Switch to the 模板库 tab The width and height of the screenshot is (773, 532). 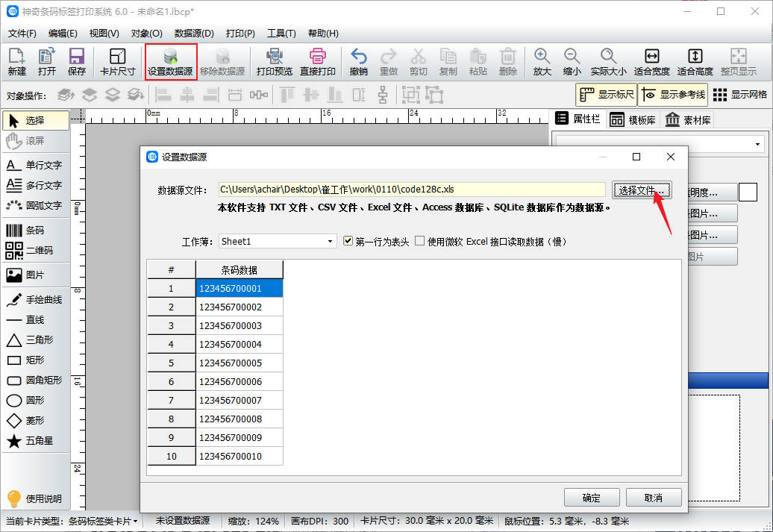tap(632, 120)
